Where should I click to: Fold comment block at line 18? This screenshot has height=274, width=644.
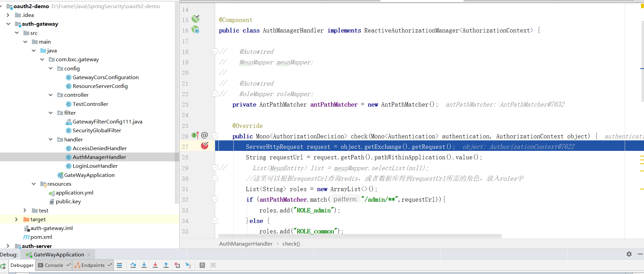[215, 51]
